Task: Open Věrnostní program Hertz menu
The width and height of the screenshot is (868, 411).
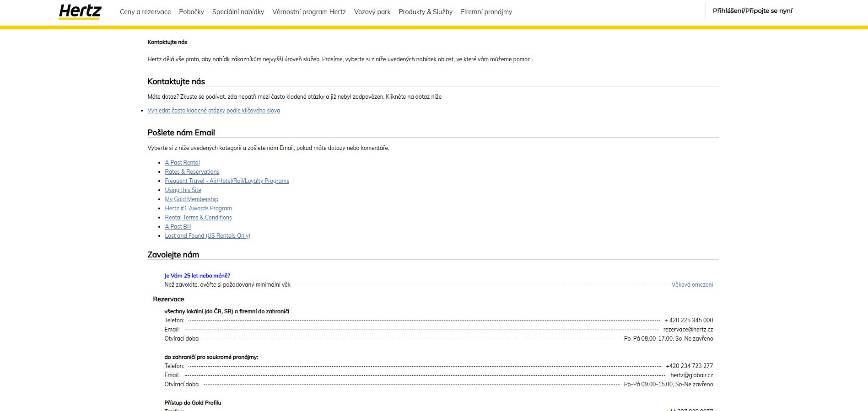Action: 309,12
